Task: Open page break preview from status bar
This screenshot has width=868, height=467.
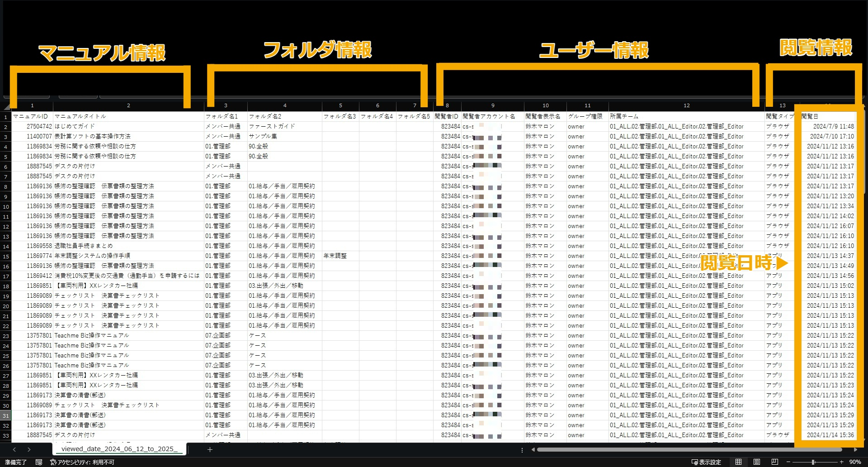Action: pyautogui.click(x=776, y=462)
